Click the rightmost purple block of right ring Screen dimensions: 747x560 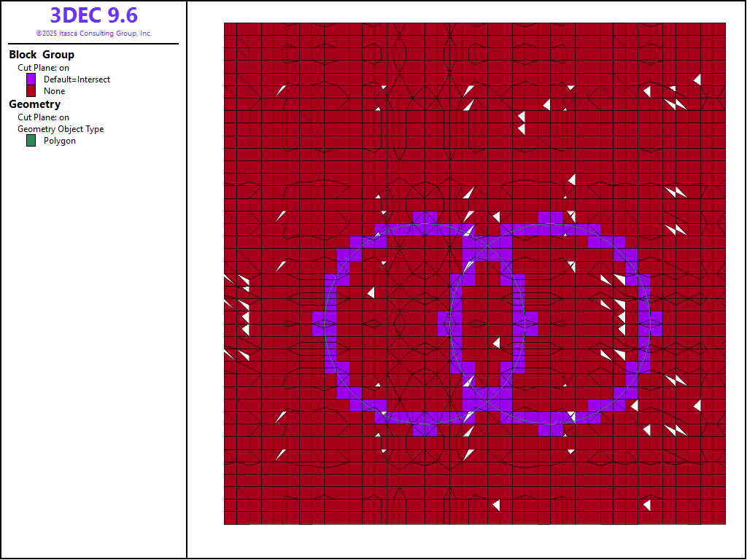pos(656,324)
